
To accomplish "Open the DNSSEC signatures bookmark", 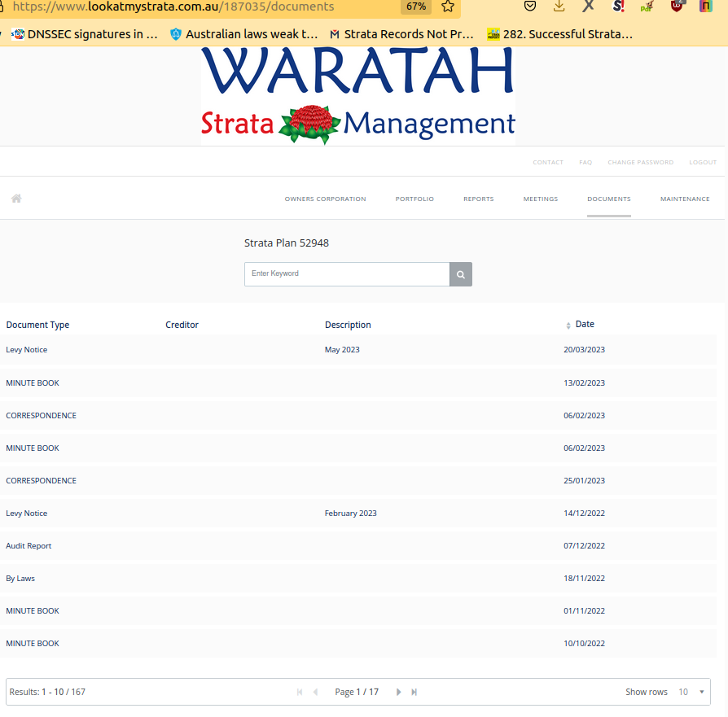I will (x=85, y=34).
